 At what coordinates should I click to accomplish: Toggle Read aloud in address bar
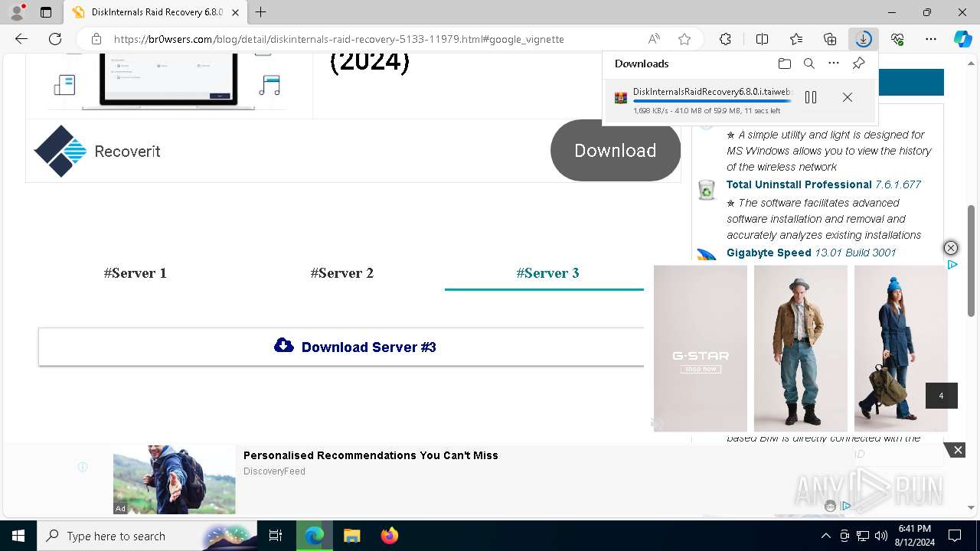click(x=654, y=39)
